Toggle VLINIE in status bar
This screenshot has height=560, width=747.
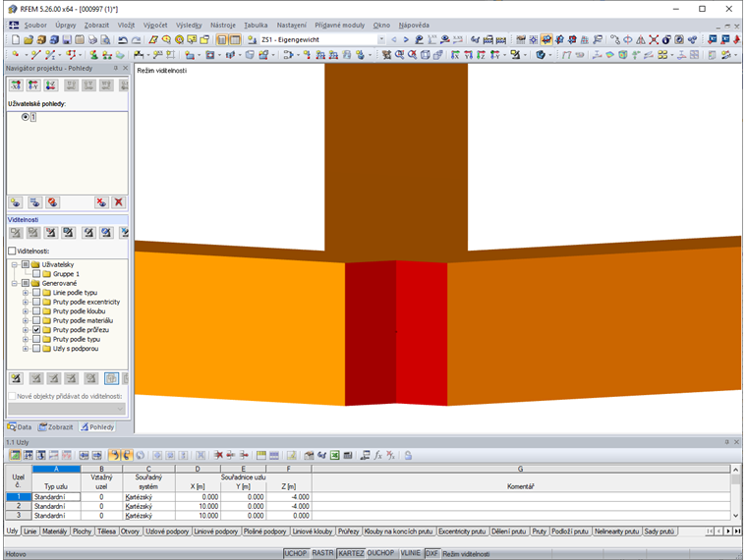tap(410, 553)
